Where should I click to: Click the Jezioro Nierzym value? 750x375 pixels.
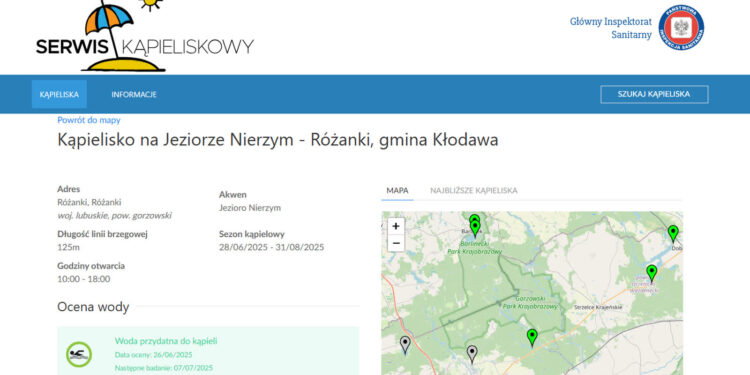click(x=250, y=208)
